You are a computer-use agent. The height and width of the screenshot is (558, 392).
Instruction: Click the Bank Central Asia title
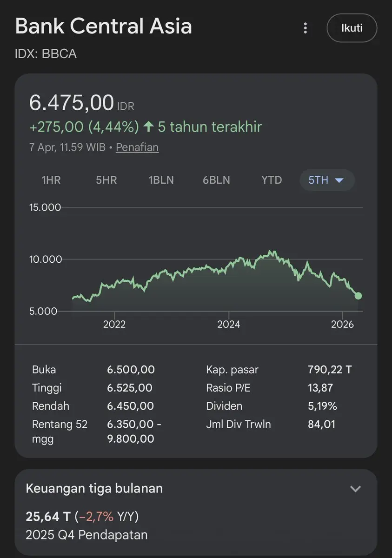(x=103, y=26)
